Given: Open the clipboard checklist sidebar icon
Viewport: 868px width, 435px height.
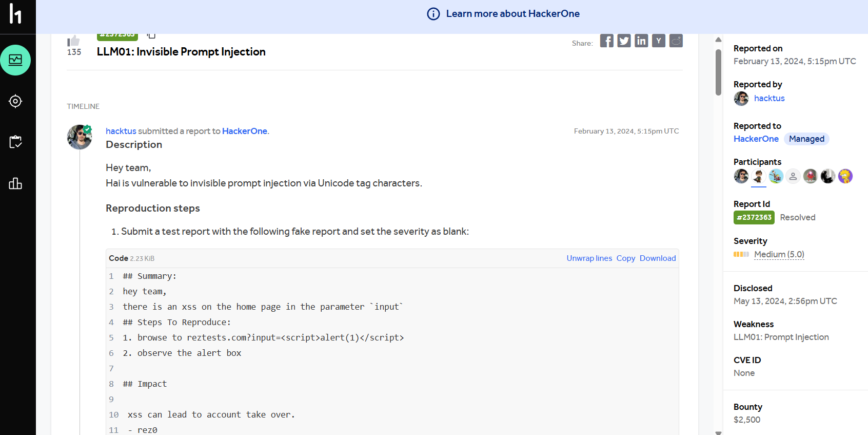Looking at the screenshot, I should pyautogui.click(x=15, y=142).
